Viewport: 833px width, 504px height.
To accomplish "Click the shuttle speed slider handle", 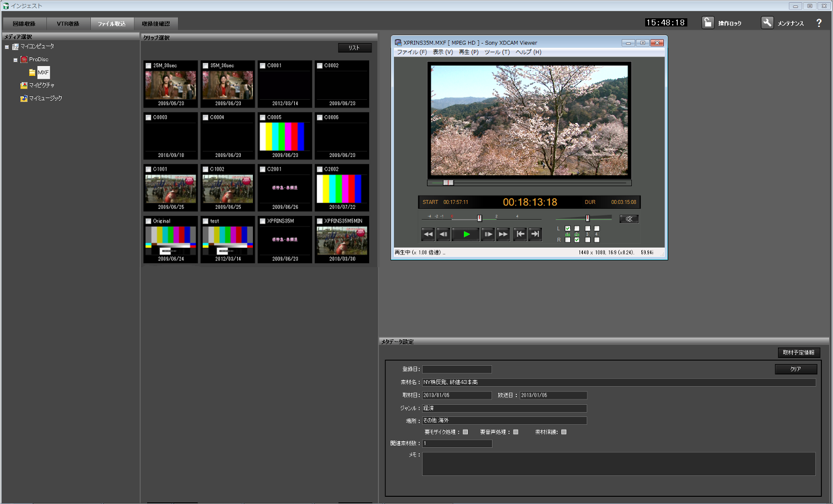I will click(479, 218).
